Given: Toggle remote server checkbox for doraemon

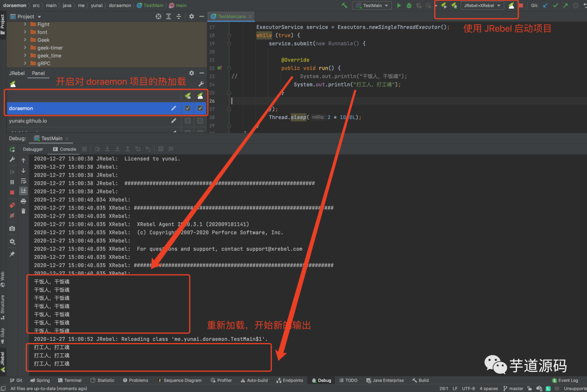Looking at the screenshot, I should pyautogui.click(x=200, y=108).
